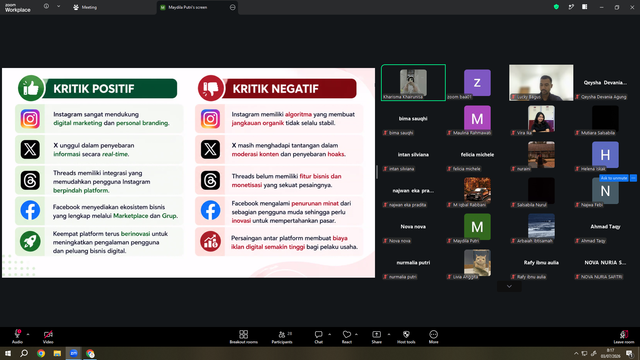Click red rising-chart cost icon on slide
Viewport: 640px width, 360px height.
click(x=211, y=241)
